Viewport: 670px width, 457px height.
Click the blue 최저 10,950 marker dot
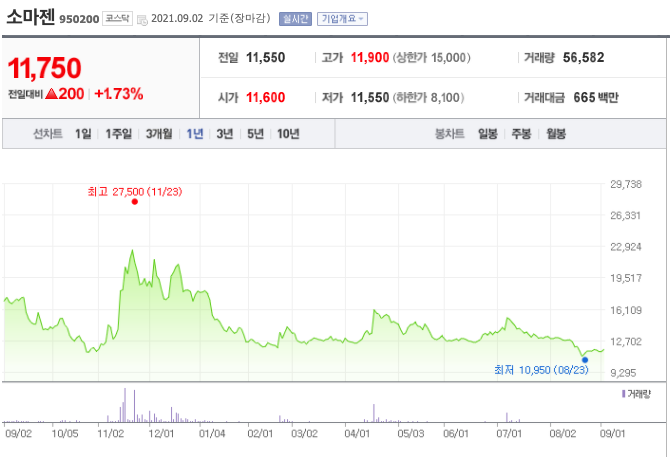click(x=585, y=360)
